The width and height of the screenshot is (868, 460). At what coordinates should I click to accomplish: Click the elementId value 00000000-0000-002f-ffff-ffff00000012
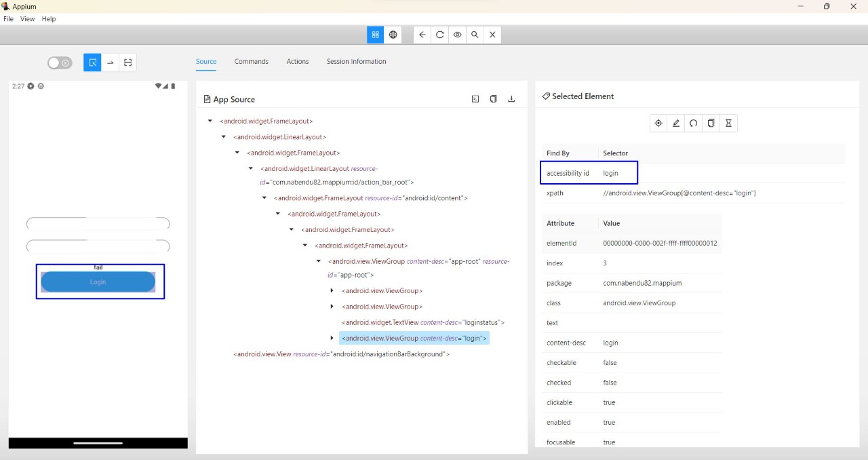click(x=660, y=243)
